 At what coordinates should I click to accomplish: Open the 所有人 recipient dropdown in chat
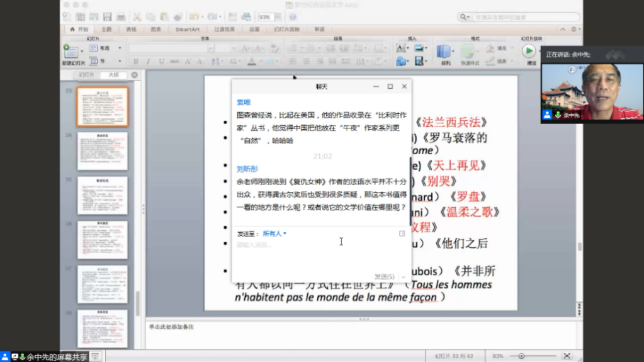point(274,234)
